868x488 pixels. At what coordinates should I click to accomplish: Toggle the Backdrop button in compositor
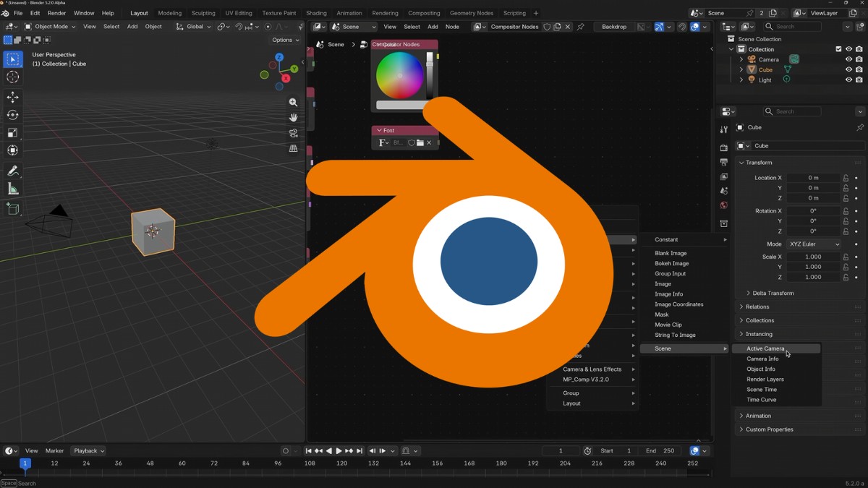614,27
